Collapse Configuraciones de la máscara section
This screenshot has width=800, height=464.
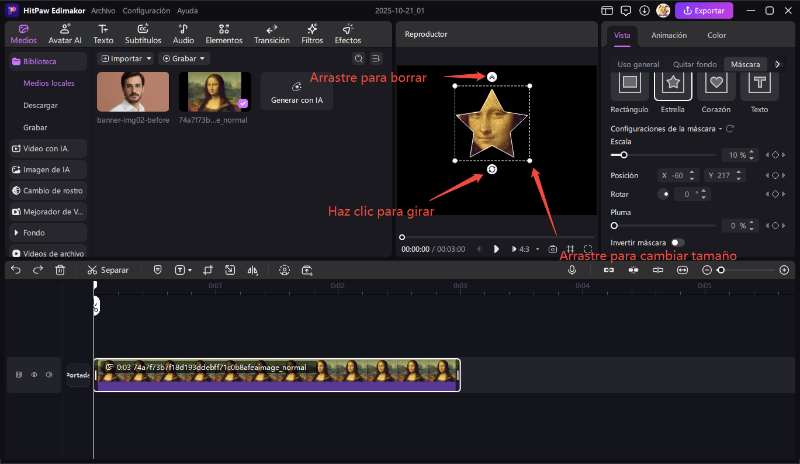tap(720, 129)
